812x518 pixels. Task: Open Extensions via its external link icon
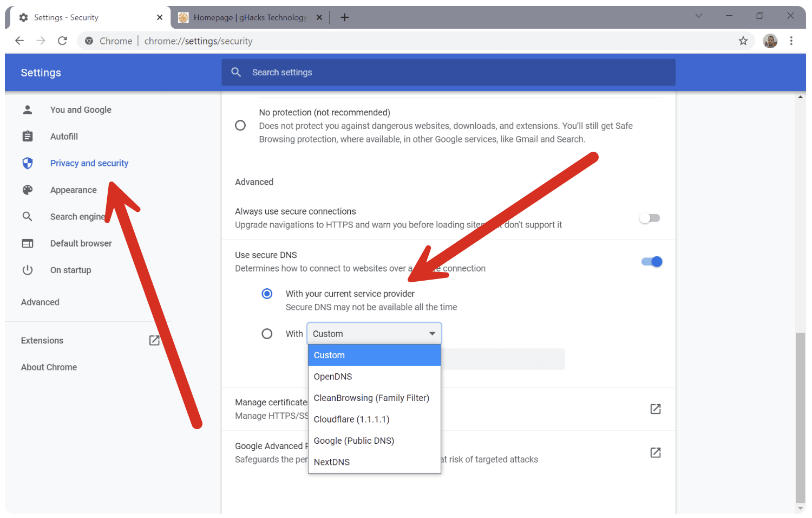[154, 340]
